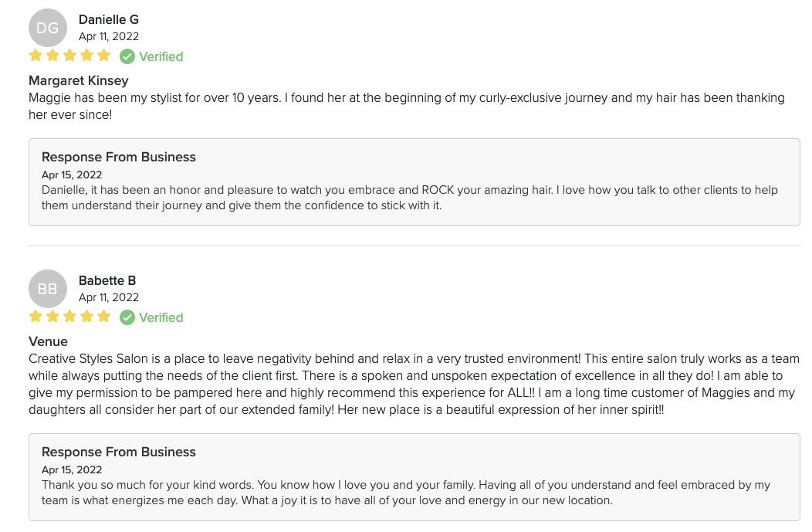Click Verified label on Babette B's review
812x532 pixels.
161,317
